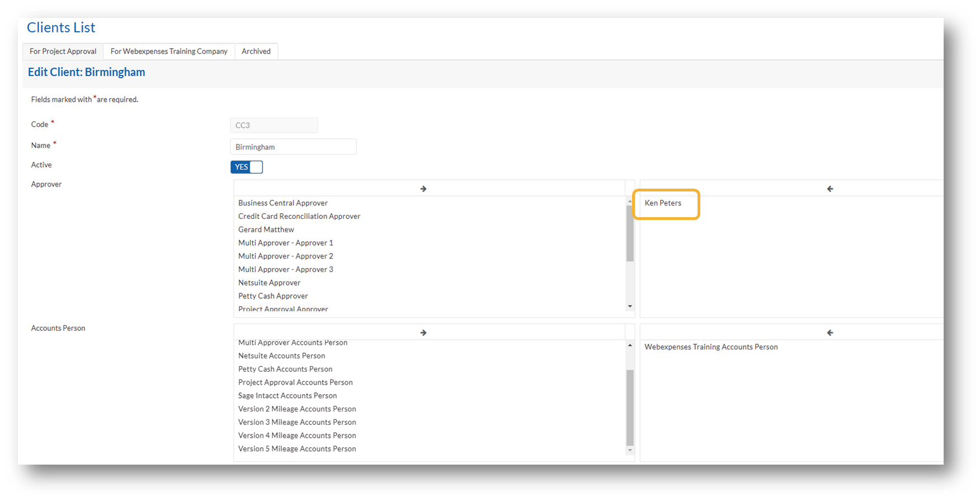
Task: Switch to For Webexpenses Training Company tab
Action: click(169, 51)
